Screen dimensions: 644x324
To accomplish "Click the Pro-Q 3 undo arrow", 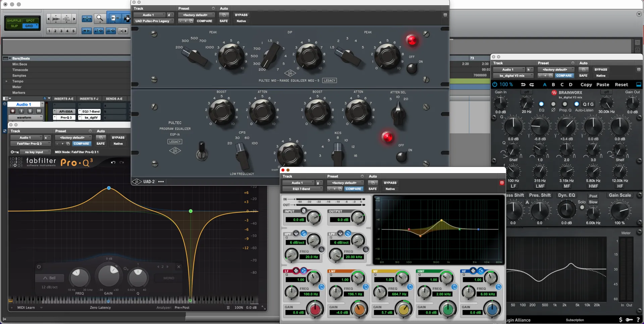I will tap(113, 162).
